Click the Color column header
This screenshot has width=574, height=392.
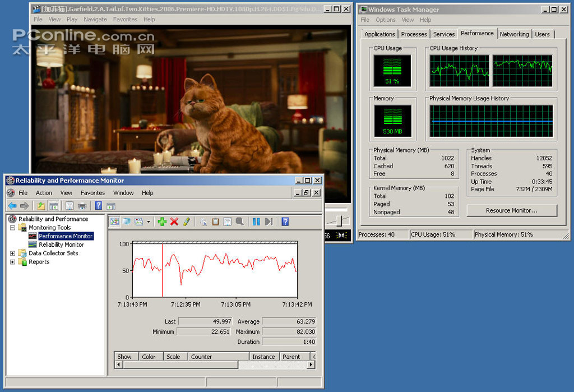[x=151, y=357]
